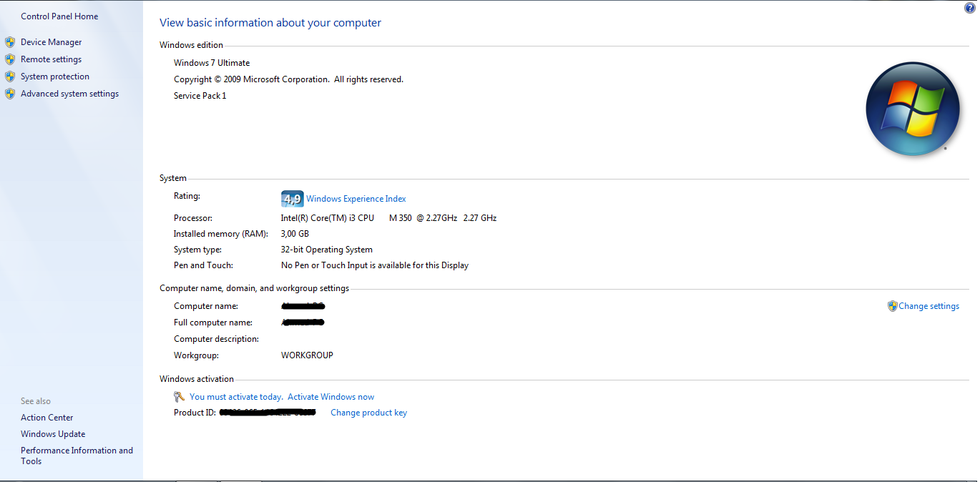Image resolution: width=980 pixels, height=482 pixels.
Task: Open the Windows Experience Index link
Action: pos(356,199)
